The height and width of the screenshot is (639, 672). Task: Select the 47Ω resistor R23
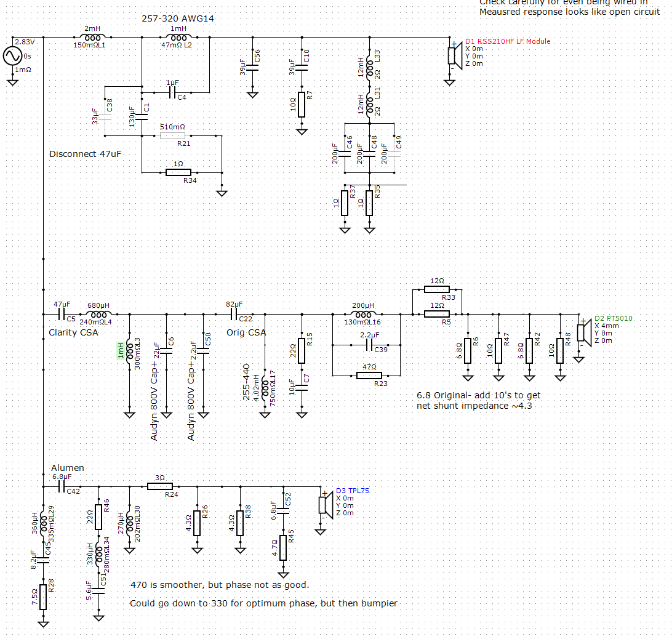369,376
